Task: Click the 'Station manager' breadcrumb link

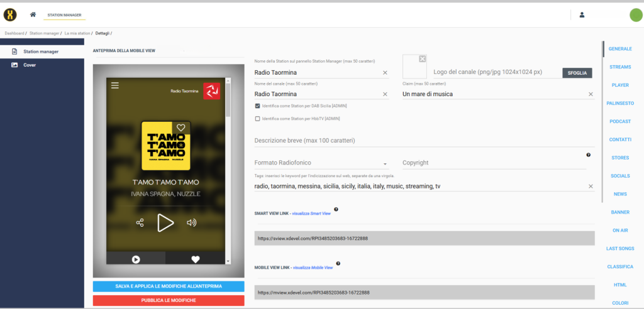Action: tap(45, 33)
